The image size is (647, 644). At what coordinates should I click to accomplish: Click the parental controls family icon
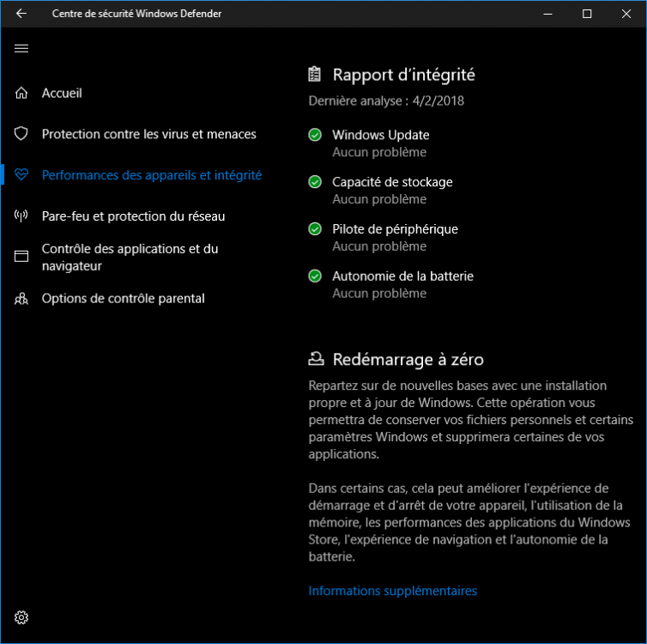(21, 299)
